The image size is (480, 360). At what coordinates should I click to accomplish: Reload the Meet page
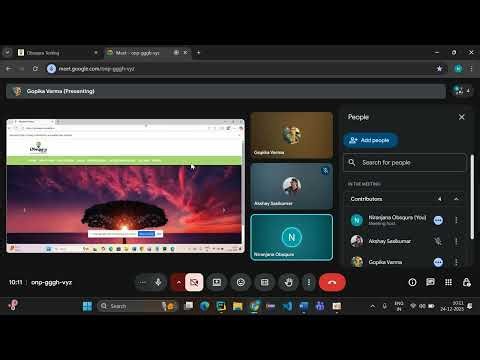pyautogui.click(x=35, y=69)
